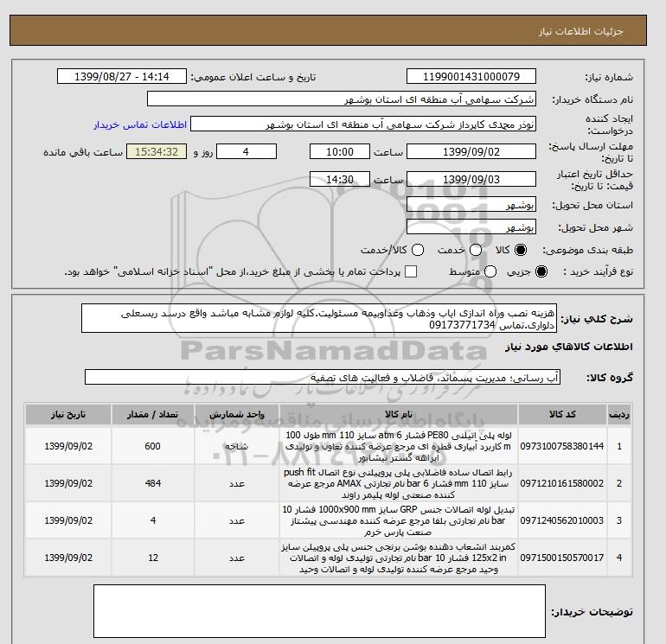Select the خدمت radio button
The image size is (666, 644).
[x=476, y=250]
